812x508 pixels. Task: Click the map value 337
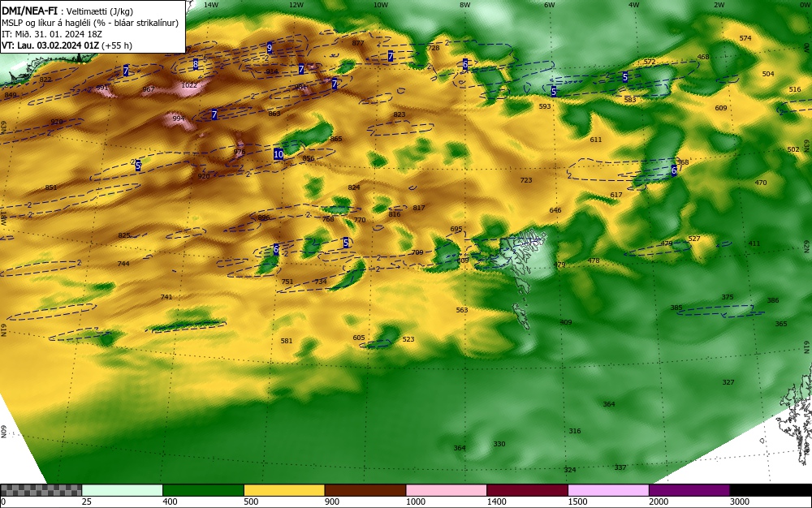coord(620,467)
